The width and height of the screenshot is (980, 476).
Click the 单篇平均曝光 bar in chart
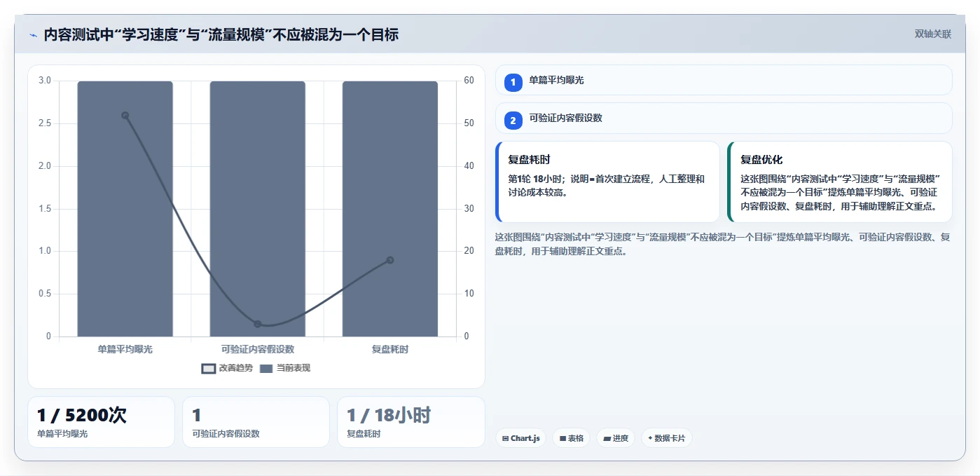coord(125,209)
